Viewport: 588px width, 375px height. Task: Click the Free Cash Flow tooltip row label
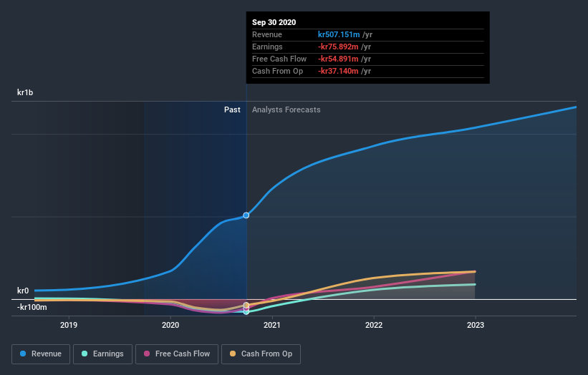[279, 59]
